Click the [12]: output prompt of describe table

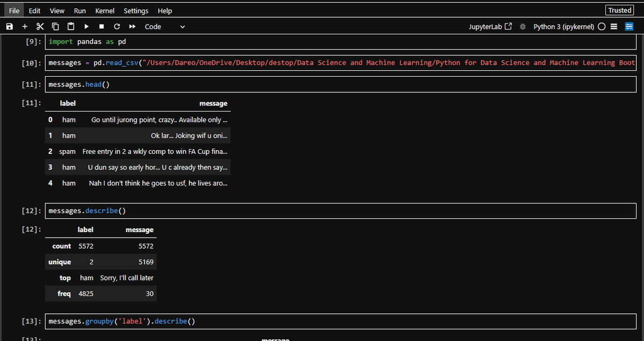click(x=32, y=229)
